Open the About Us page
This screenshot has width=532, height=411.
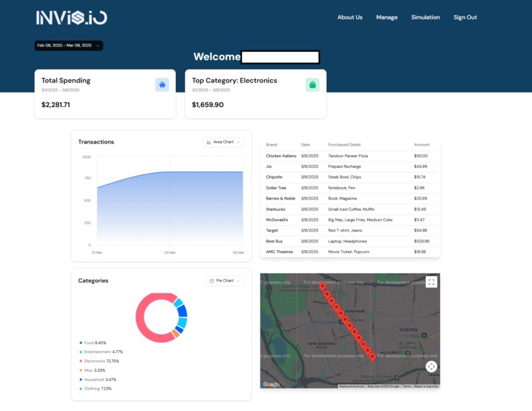pos(350,17)
